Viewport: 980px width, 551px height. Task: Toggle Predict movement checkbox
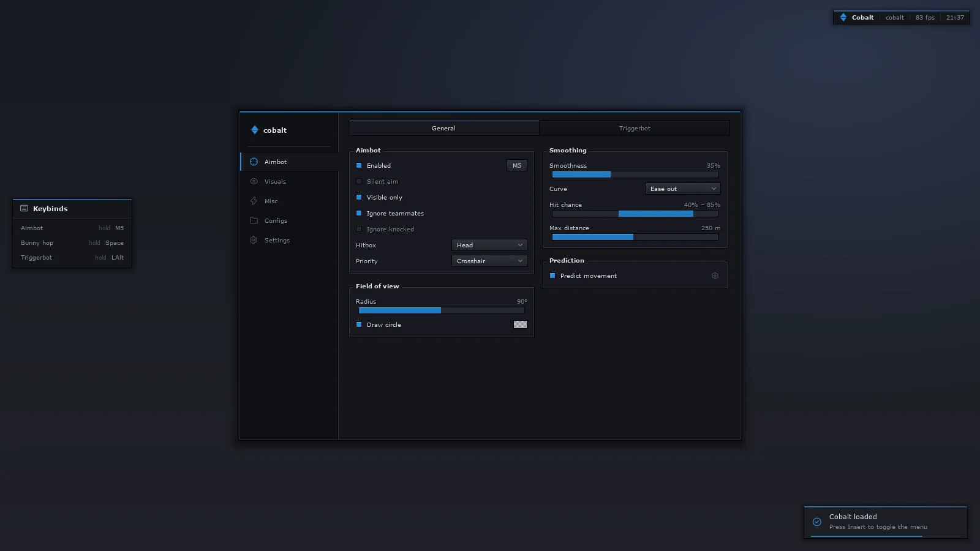(552, 275)
